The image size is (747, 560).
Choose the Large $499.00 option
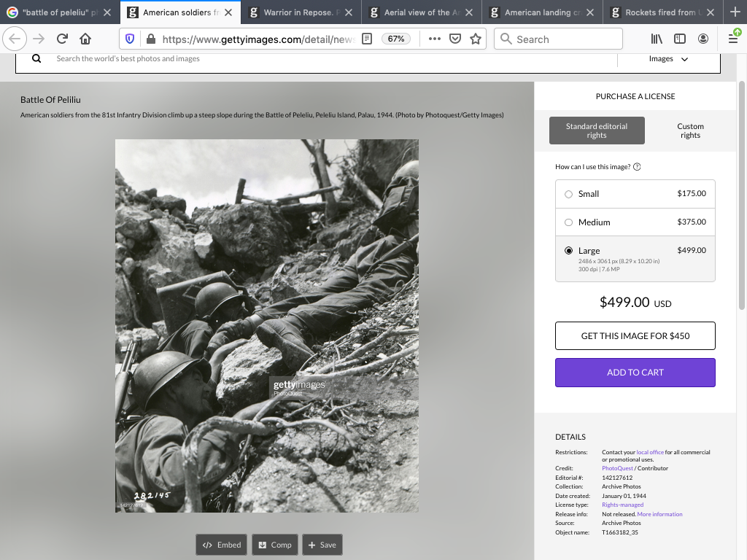pyautogui.click(x=569, y=251)
